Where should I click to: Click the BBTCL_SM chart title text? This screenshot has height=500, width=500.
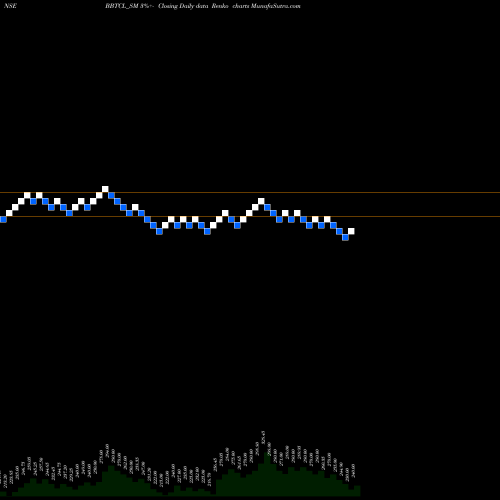122,6
